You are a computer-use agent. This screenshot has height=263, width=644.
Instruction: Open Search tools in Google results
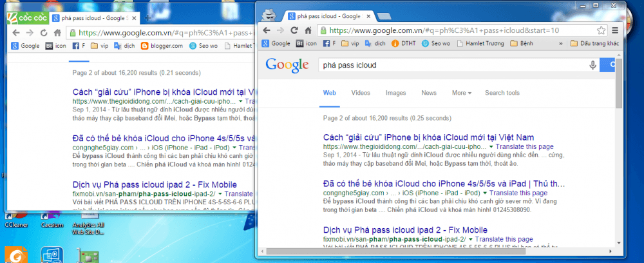pos(502,93)
